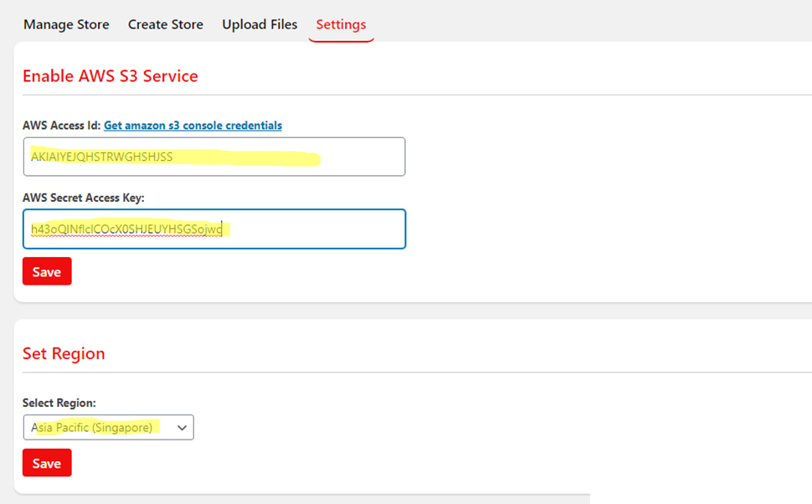Screen dimensions: 812x504
Task: Switch to the Create Store tab
Action: [x=166, y=24]
